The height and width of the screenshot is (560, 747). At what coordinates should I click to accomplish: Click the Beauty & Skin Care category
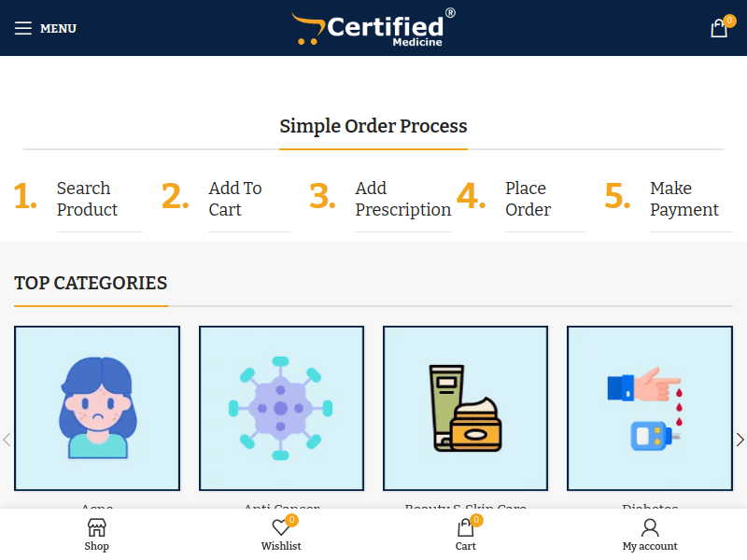point(465,408)
